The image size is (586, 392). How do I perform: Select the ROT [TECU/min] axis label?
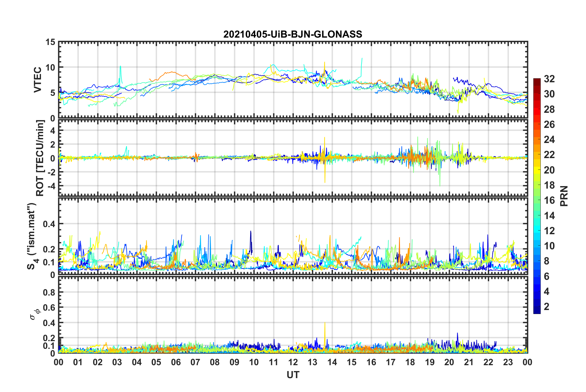pos(40,158)
